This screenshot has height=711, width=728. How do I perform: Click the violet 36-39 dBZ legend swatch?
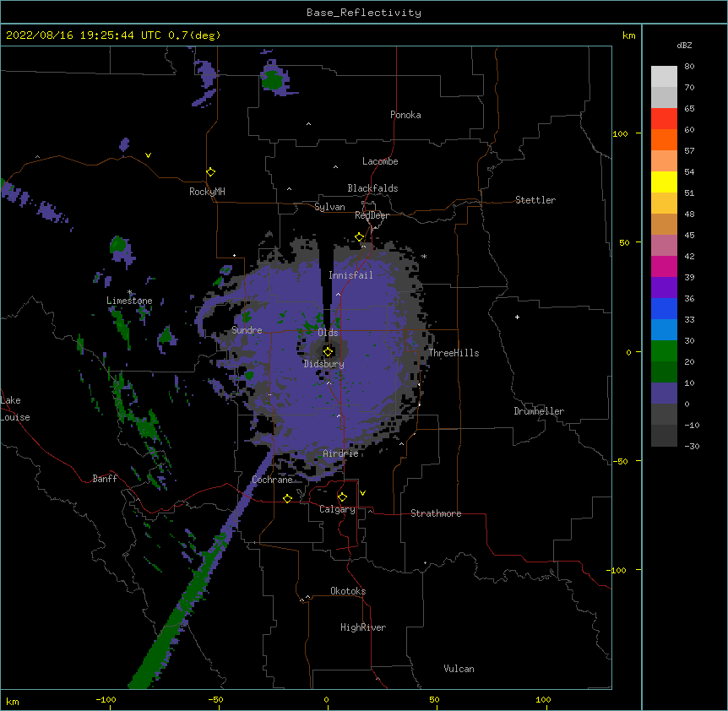point(664,288)
